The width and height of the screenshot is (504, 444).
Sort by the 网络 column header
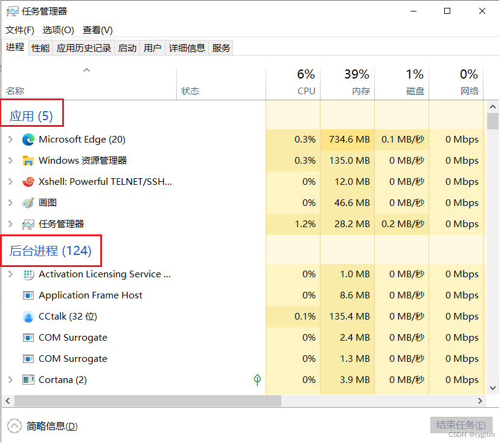pyautogui.click(x=456, y=83)
